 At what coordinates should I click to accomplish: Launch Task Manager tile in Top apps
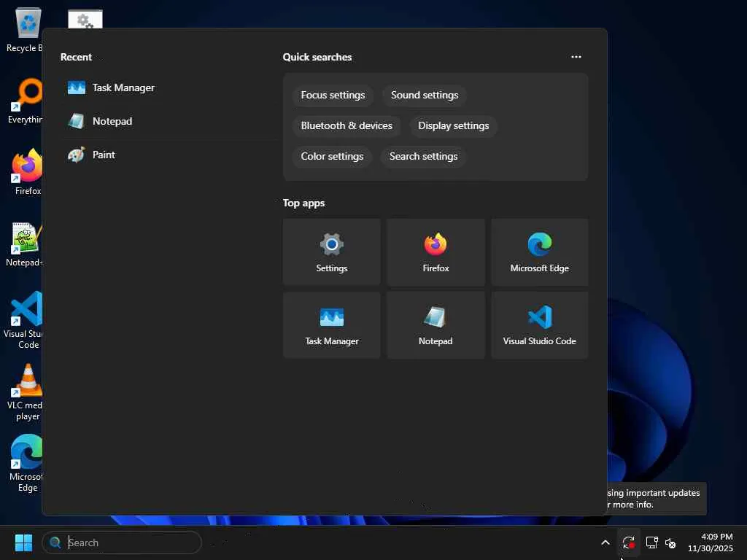(x=332, y=324)
